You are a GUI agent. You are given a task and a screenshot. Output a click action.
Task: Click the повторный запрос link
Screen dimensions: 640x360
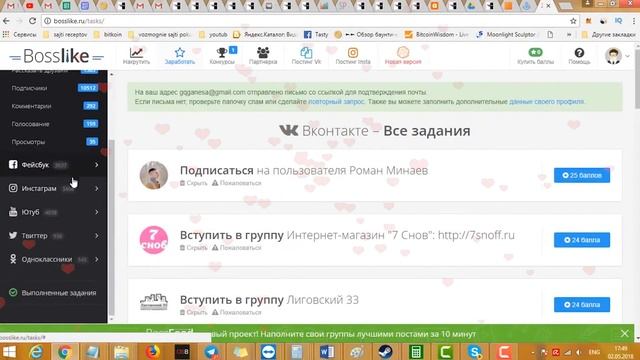click(x=336, y=102)
